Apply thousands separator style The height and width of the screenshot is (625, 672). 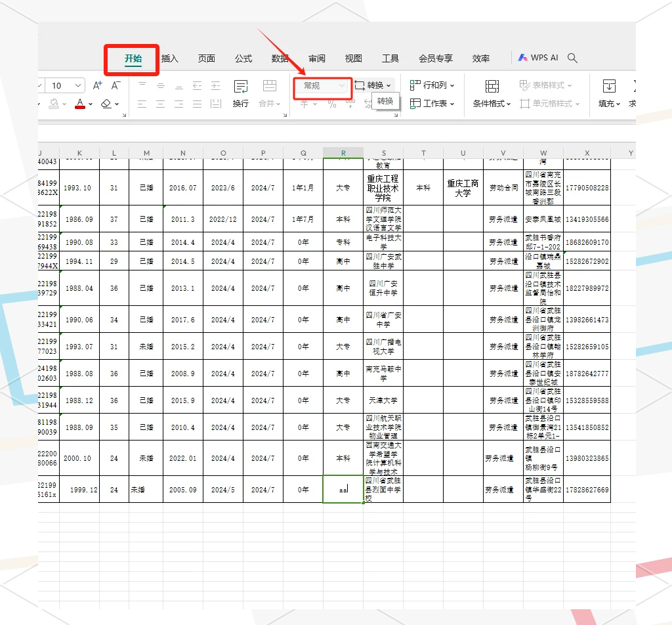(x=350, y=103)
